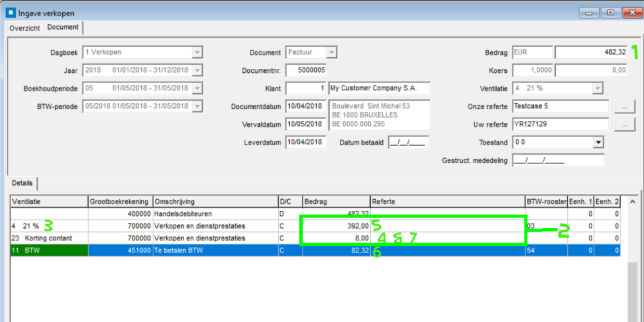This screenshot has height=322, width=644.
Task: Click the details grid vertical scrollbar
Action: click(x=633, y=289)
